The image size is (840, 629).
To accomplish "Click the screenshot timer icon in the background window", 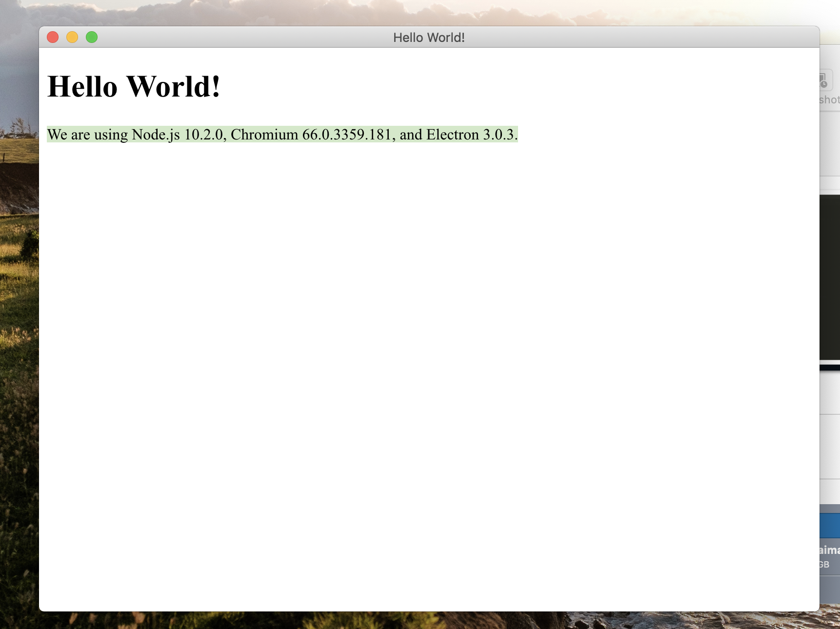I will (824, 80).
